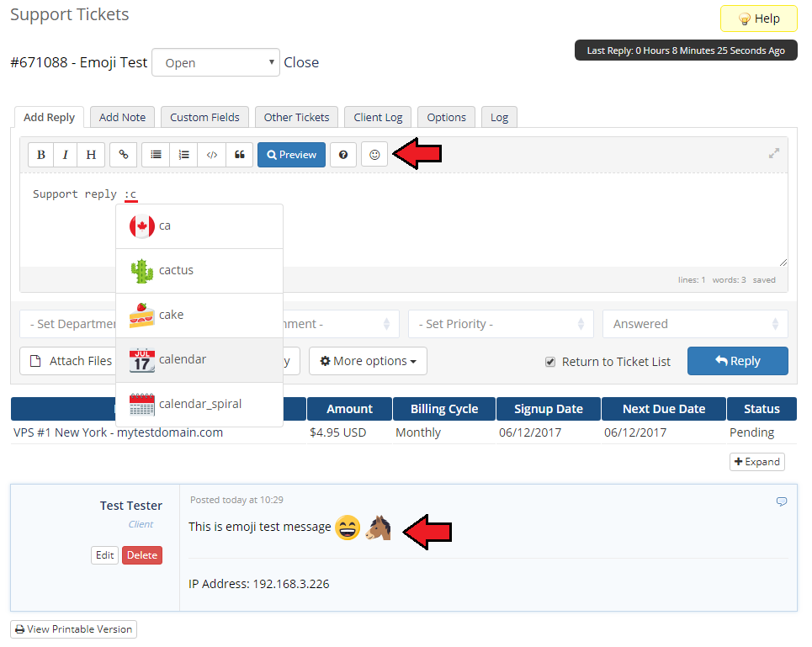The image size is (812, 647).
Task: Open the Set Priority dropdown
Action: click(x=501, y=324)
